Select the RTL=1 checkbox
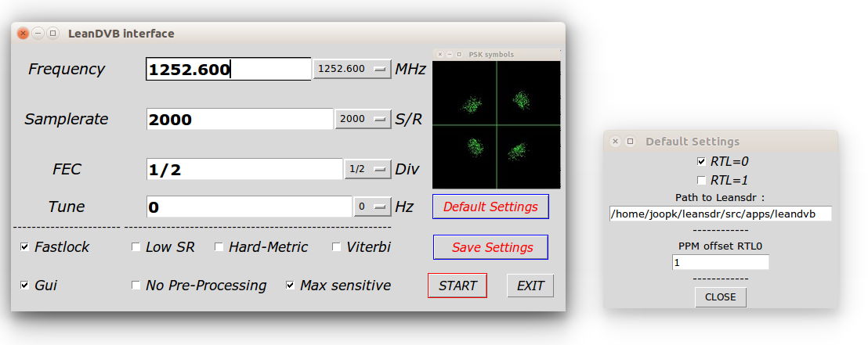Viewport: 868px width, 345px height. pos(701,180)
